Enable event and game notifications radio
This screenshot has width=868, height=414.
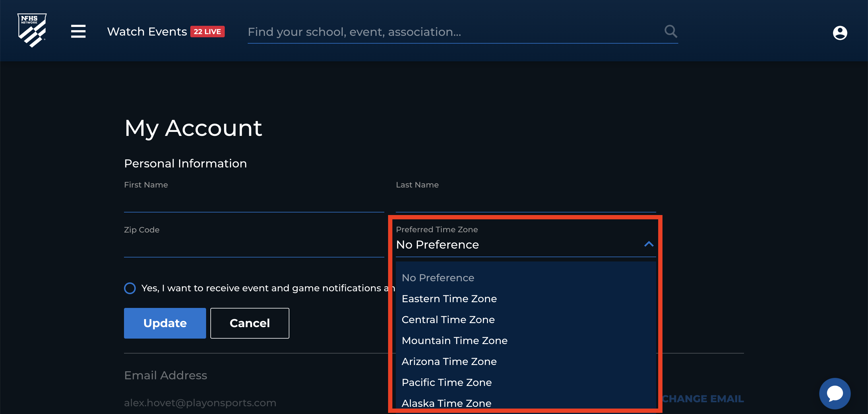point(130,288)
